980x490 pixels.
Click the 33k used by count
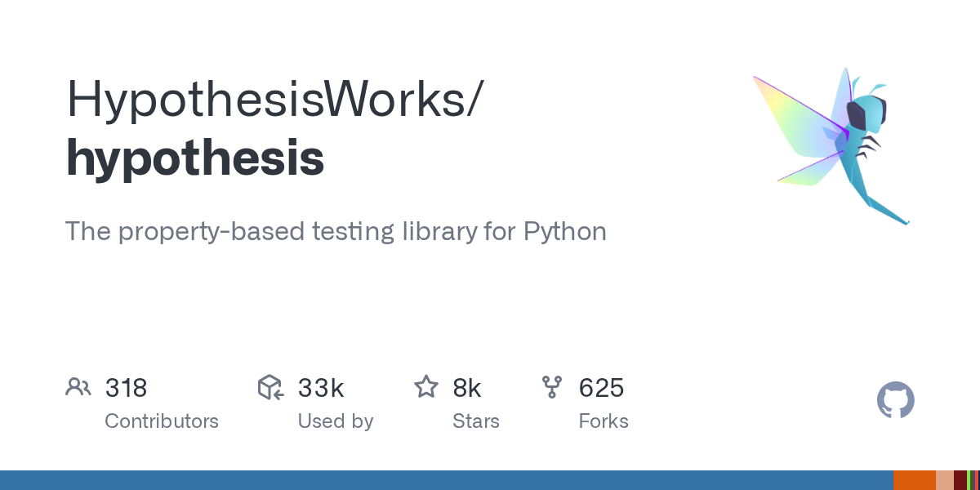pos(320,387)
